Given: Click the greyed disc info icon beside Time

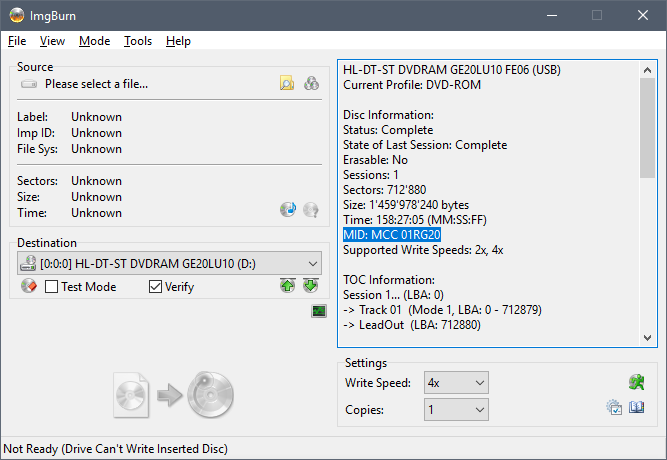Looking at the screenshot, I should coord(311,209).
